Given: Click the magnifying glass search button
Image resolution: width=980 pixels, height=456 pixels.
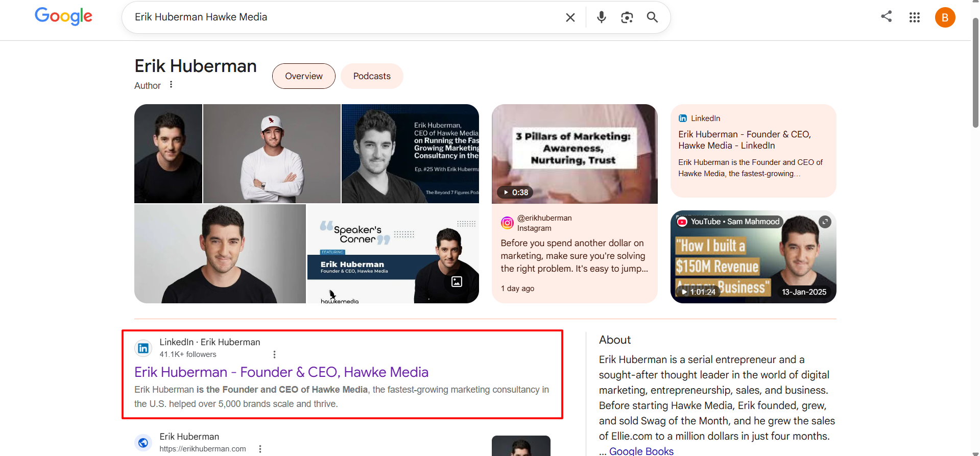Looking at the screenshot, I should point(652,17).
